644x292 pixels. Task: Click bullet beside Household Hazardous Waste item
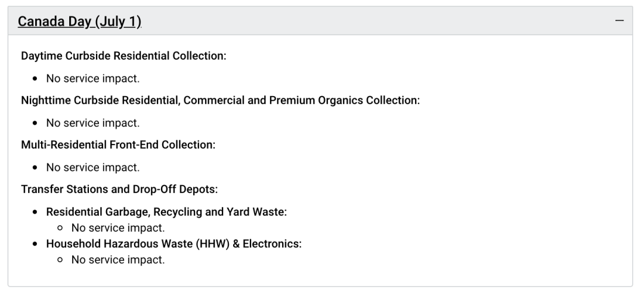pos(37,245)
